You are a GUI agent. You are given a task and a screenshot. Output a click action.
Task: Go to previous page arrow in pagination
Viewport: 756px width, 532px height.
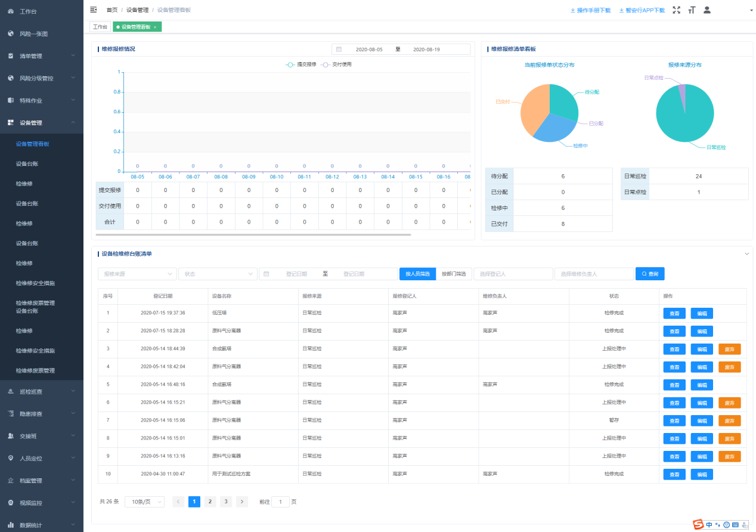[x=178, y=502]
